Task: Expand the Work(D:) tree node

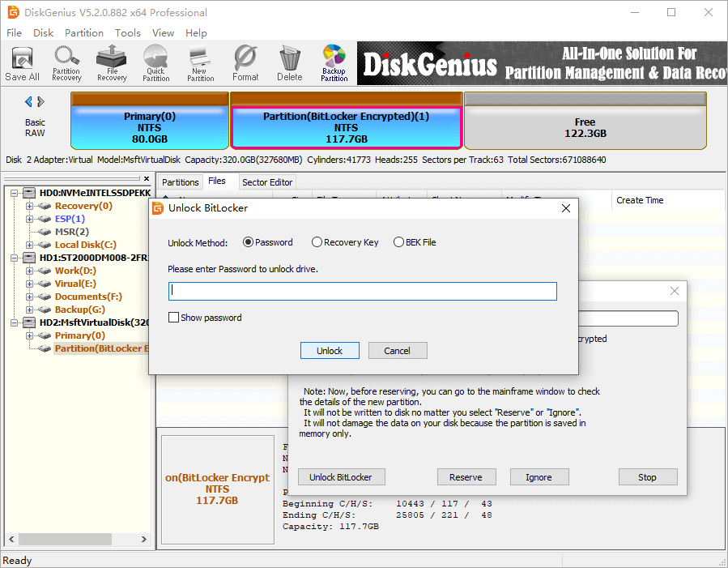Action: pyautogui.click(x=30, y=271)
